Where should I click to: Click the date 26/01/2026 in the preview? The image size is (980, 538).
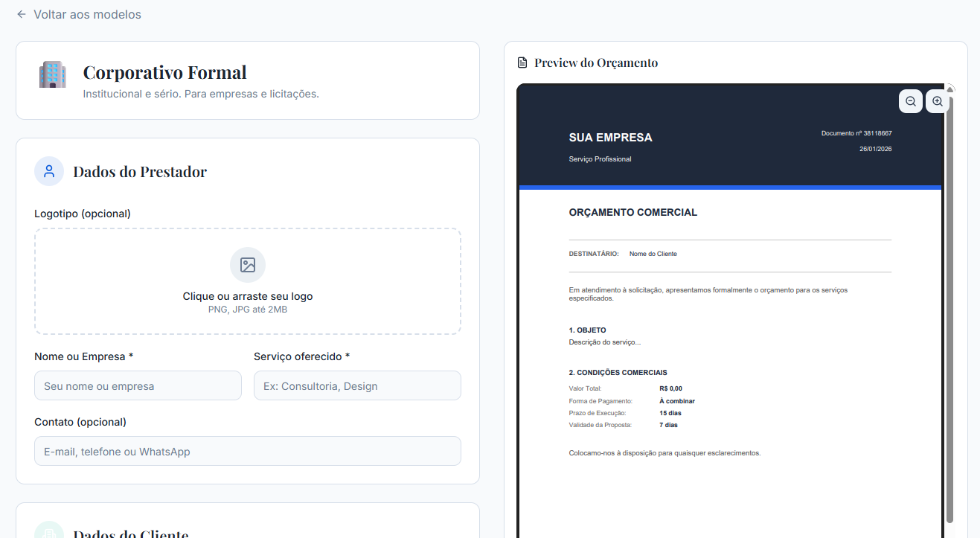pos(876,149)
